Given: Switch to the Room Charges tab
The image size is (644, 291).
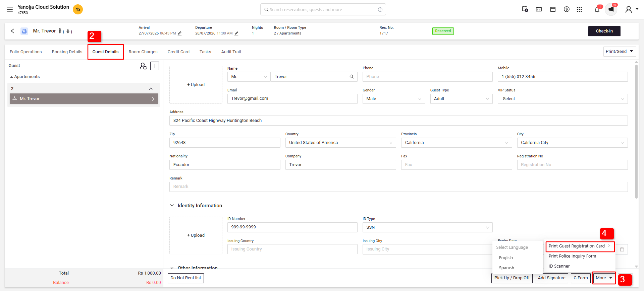Looking at the screenshot, I should coord(143,52).
